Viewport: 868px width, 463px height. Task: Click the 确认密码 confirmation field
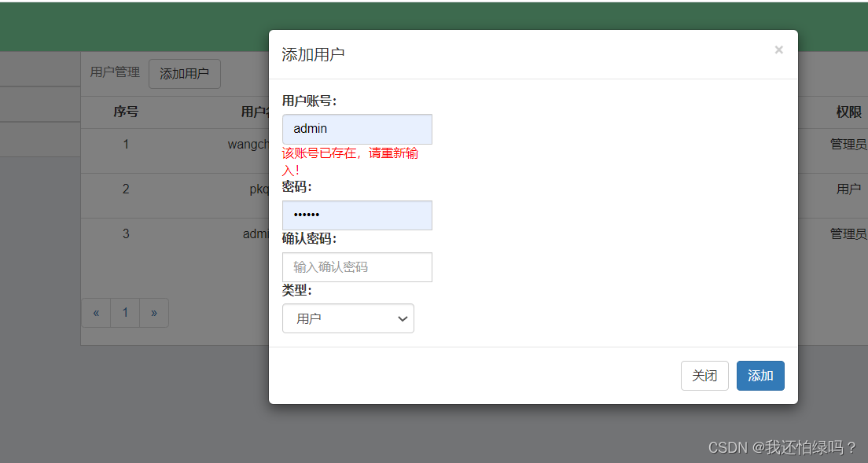[x=357, y=267]
